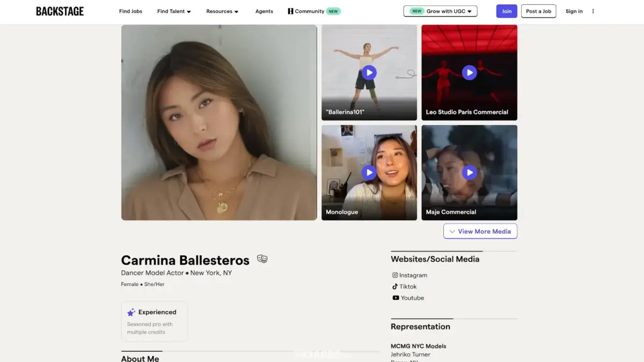The image size is (644, 362).
Task: Click the Sign in link
Action: (x=574, y=11)
